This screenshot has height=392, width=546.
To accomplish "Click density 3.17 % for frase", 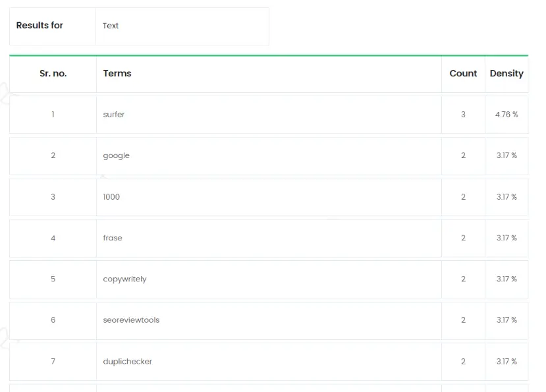I will tap(506, 238).
